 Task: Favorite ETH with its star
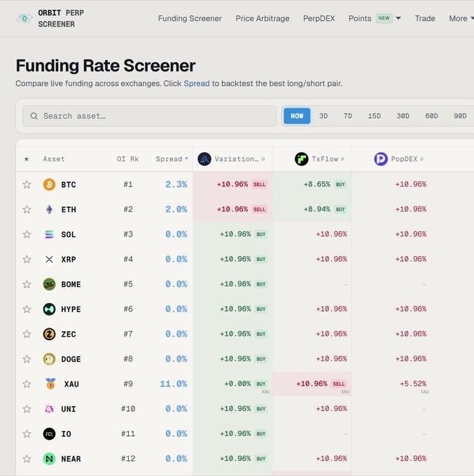27,209
